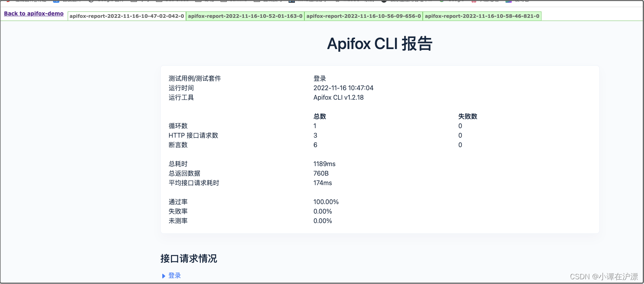Select the 断言数 total value 6
This screenshot has height=284, width=644.
point(315,145)
